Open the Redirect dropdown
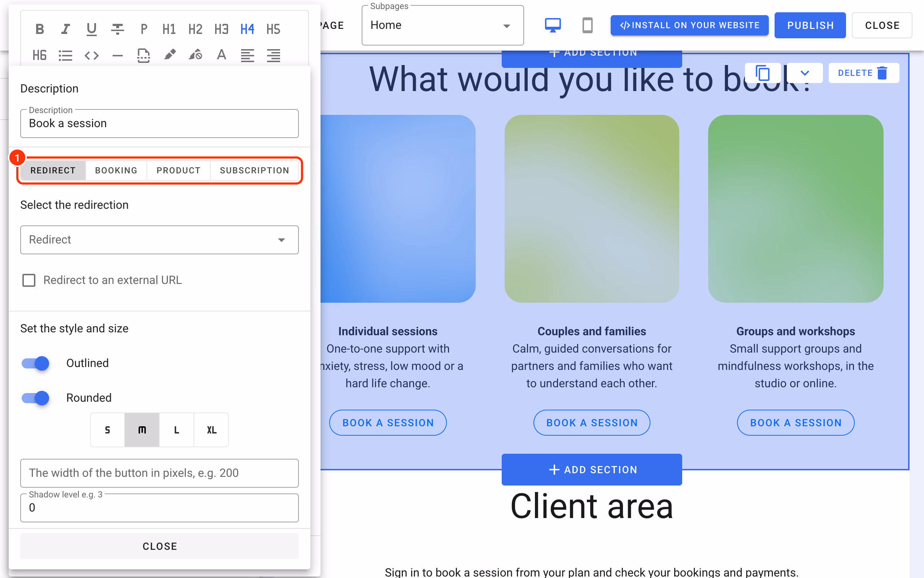 tap(159, 240)
